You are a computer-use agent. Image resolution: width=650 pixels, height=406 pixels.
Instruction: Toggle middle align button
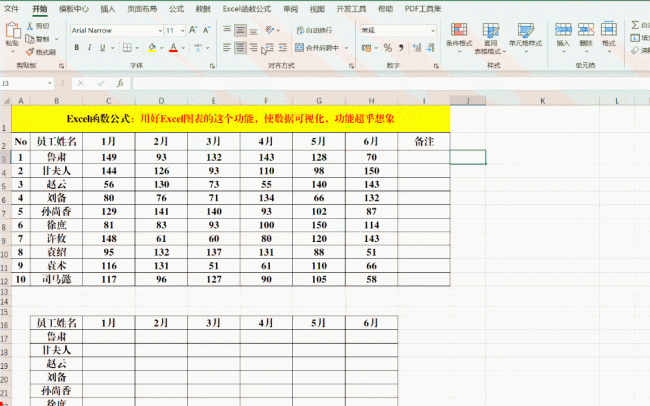coord(240,30)
